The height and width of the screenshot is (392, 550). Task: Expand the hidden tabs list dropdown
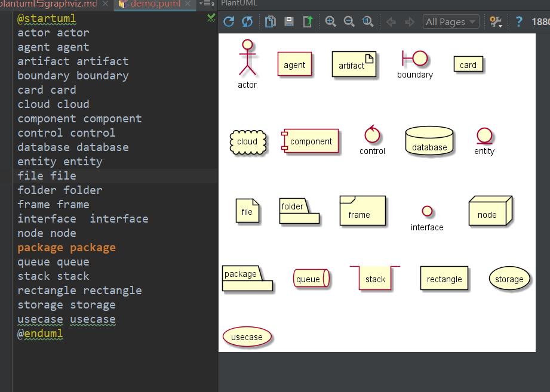click(207, 4)
